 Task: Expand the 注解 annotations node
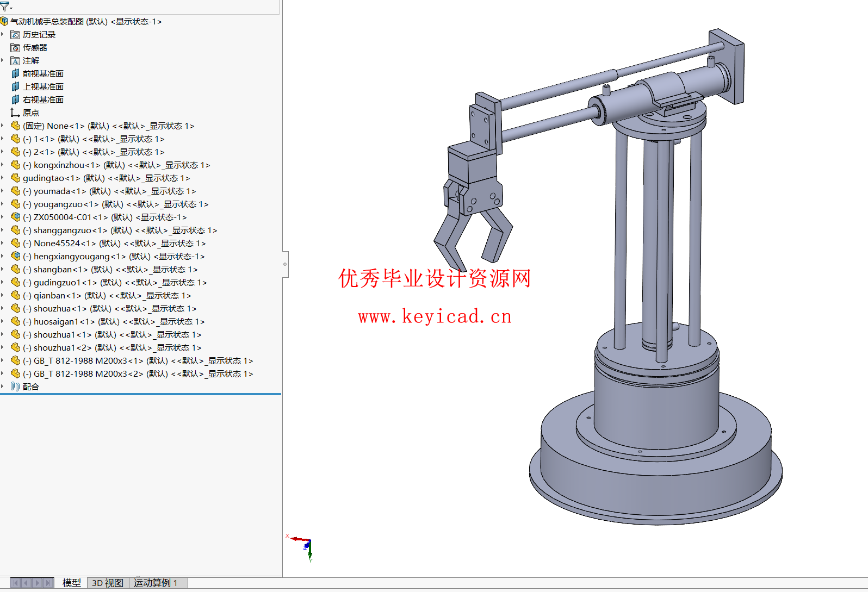[3, 61]
